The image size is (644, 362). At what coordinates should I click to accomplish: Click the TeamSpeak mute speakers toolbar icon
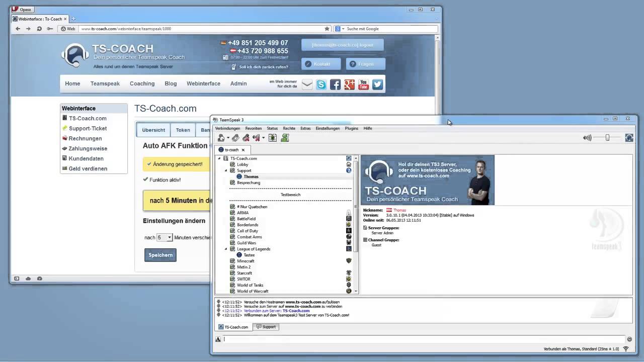coord(257,138)
